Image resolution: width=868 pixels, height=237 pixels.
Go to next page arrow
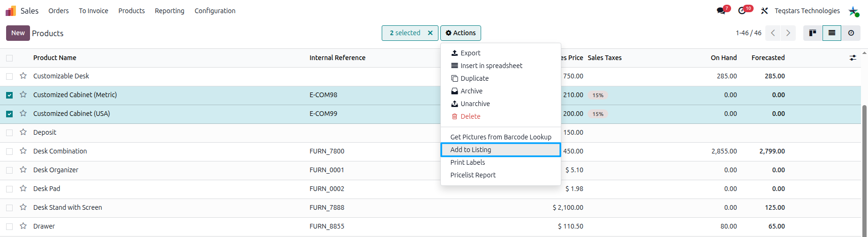click(x=788, y=33)
